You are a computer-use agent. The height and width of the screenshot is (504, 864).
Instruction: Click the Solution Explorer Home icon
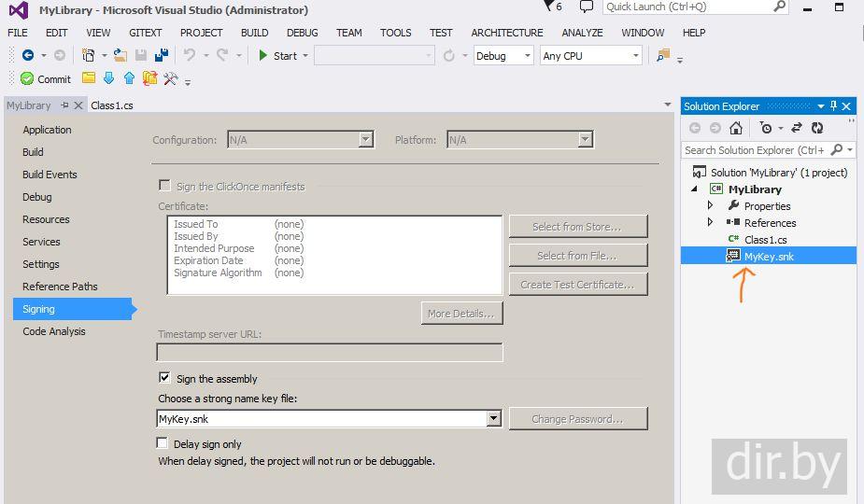tap(736, 128)
